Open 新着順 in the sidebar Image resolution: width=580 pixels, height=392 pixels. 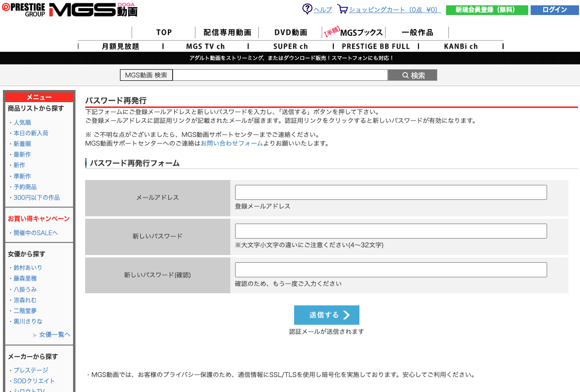click(22, 144)
